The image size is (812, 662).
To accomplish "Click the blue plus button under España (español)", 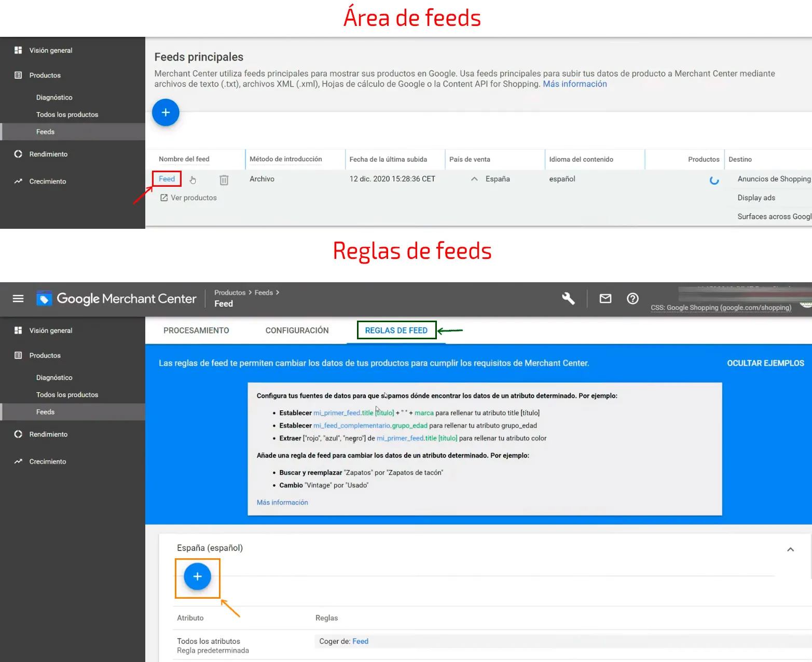I will click(x=197, y=576).
